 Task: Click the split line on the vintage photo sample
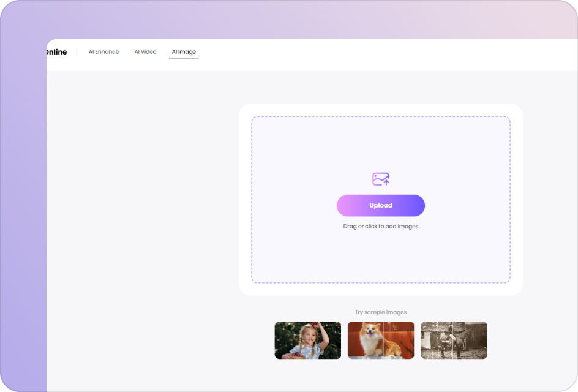tap(454, 341)
